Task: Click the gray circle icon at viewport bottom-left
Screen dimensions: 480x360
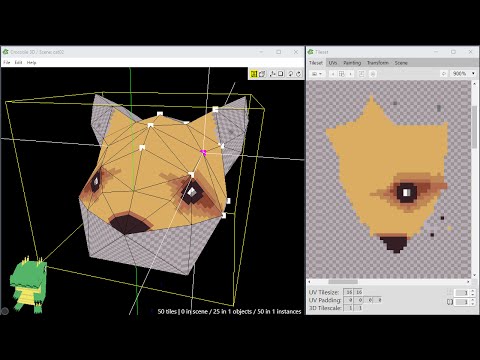Action: [x=5, y=311]
